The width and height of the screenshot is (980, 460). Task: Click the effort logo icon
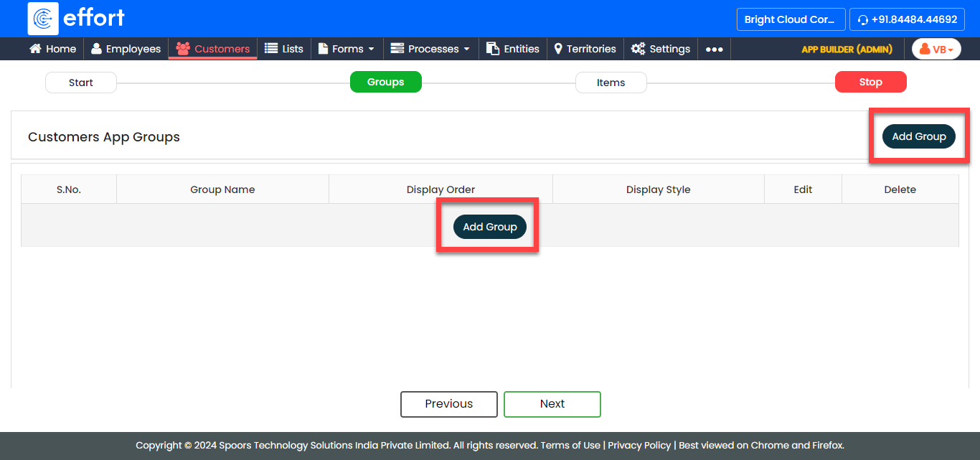(43, 19)
